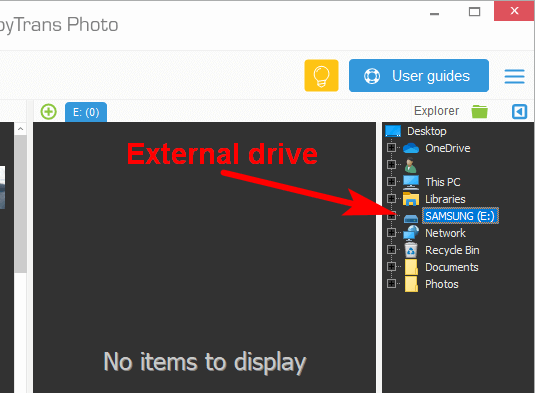The width and height of the screenshot is (535, 393).
Task: Expand the user profile node
Action: [391, 164]
